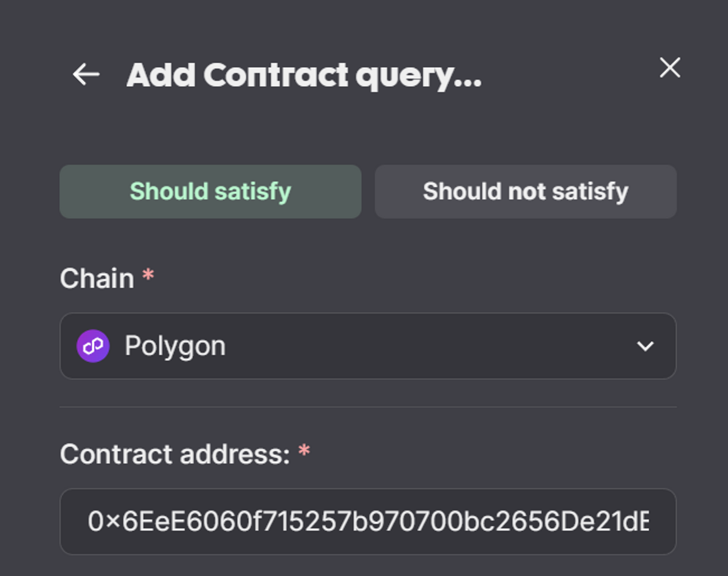This screenshot has width=728, height=576.
Task: Click the red asterisk beside Chain
Action: [148, 275]
